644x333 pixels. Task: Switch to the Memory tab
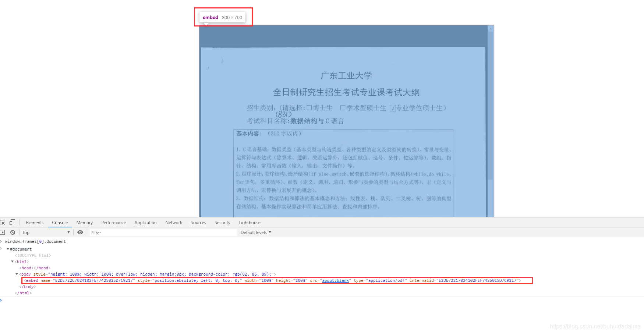[x=85, y=223]
